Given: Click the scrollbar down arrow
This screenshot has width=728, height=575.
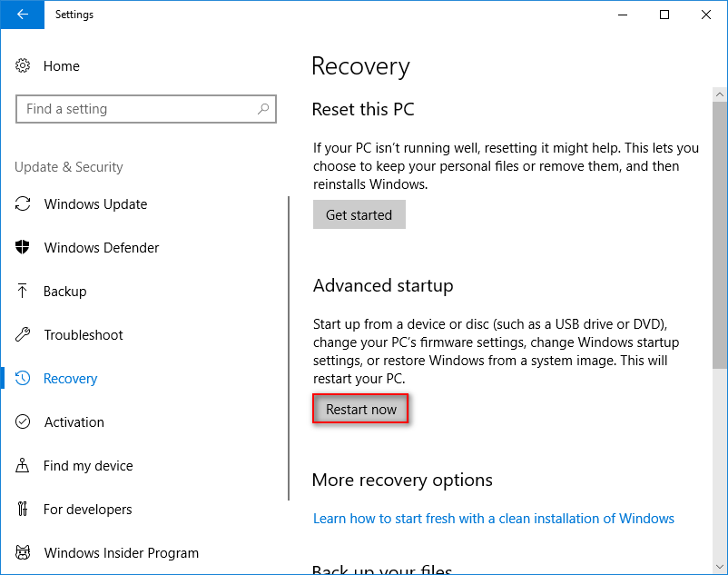Looking at the screenshot, I should tap(719, 567).
